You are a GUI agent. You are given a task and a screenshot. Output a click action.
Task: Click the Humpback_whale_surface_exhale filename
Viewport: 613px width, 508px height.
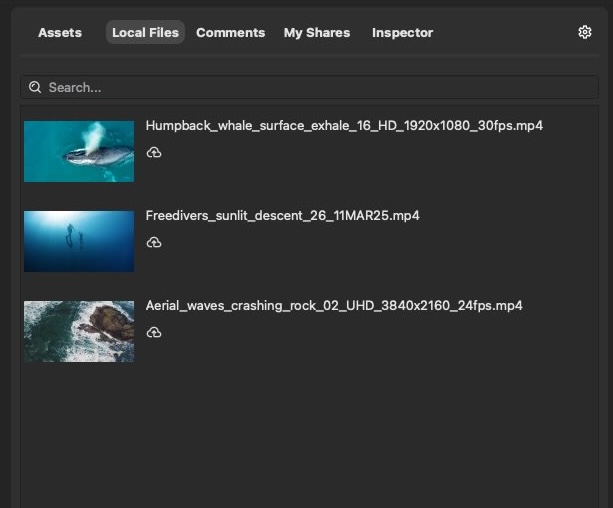[x=344, y=126]
